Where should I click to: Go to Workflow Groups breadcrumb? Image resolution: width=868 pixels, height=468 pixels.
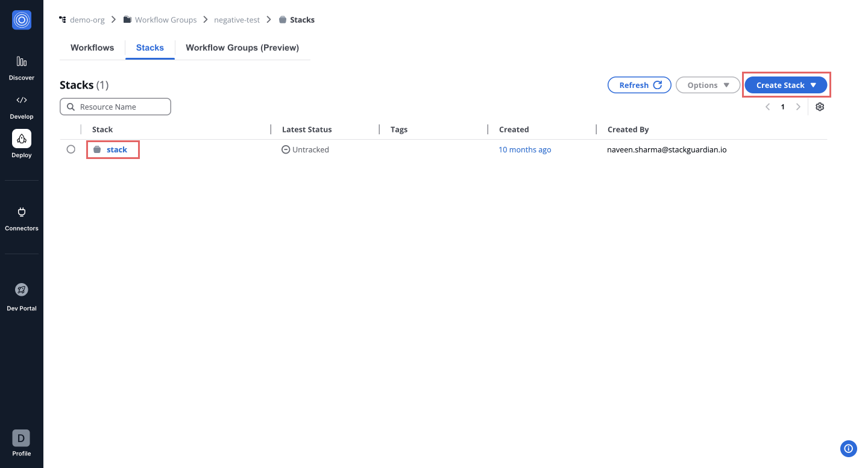pyautogui.click(x=166, y=20)
